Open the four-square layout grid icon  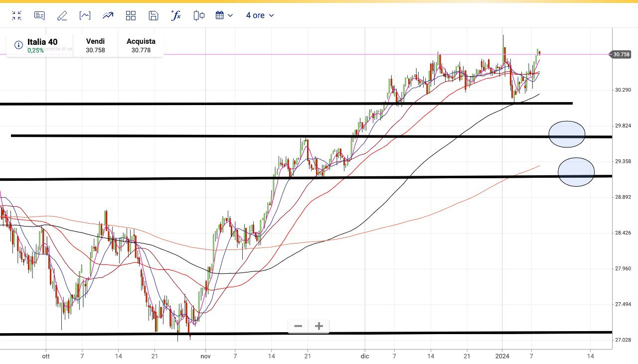click(x=131, y=15)
